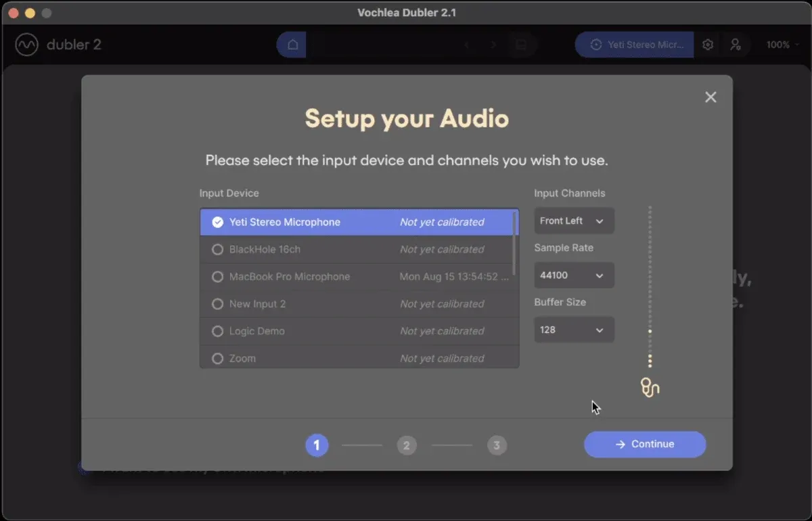Click the dubler 2 waveform logo

(x=26, y=45)
